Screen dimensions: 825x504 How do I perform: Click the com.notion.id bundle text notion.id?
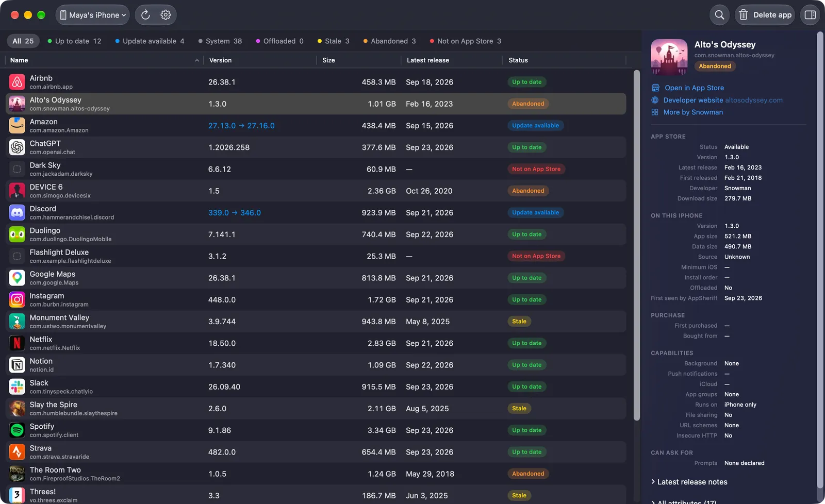point(42,370)
